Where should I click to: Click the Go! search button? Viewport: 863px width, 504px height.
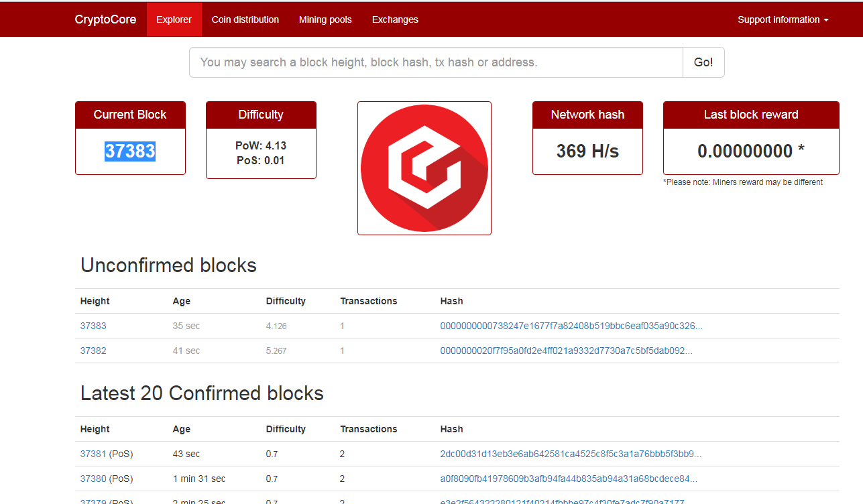[x=703, y=62]
